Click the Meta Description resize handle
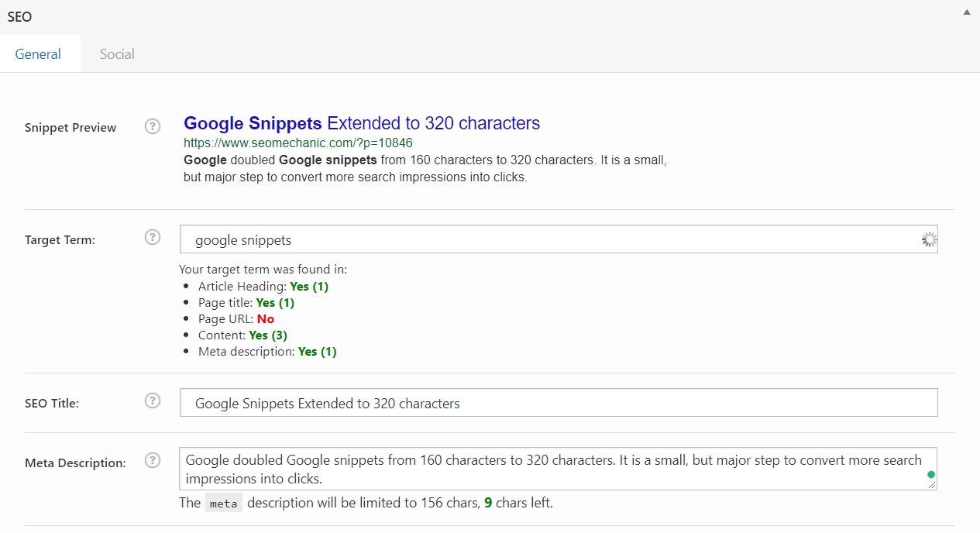 coord(932,485)
